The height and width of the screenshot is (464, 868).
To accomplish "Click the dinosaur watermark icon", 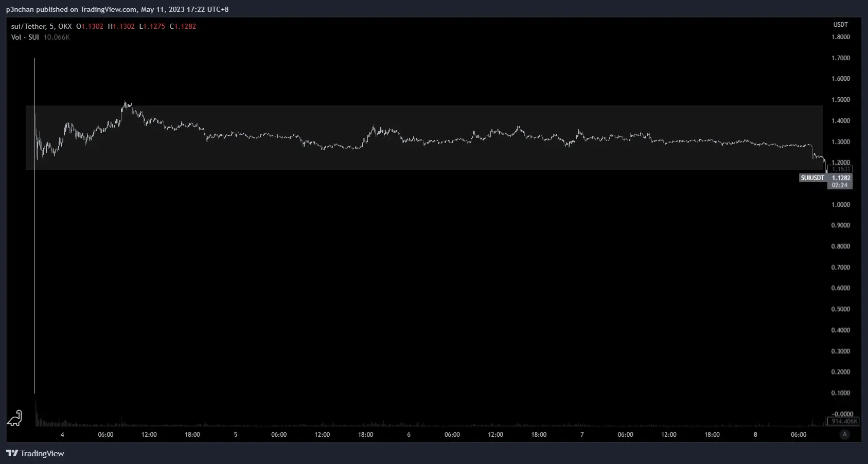I will click(x=14, y=418).
